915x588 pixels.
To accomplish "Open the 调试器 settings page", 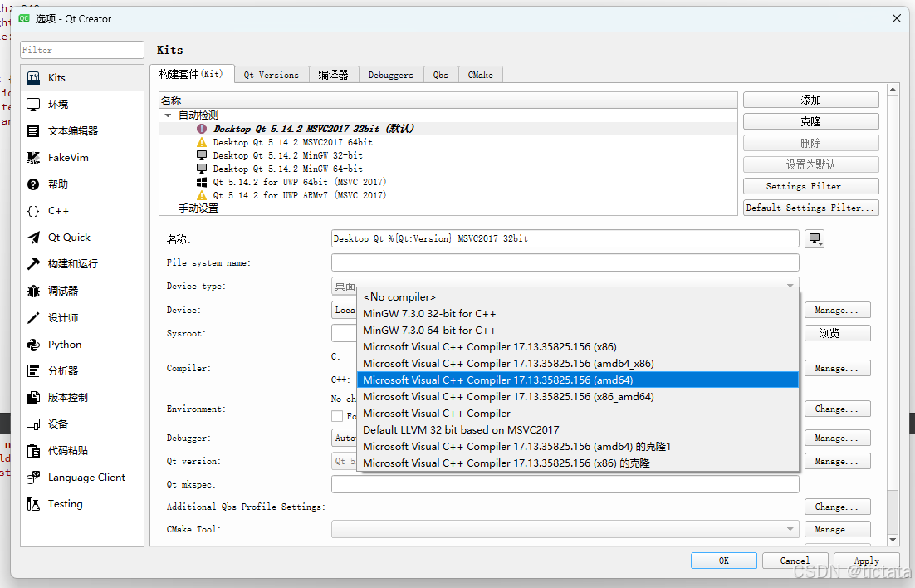I will coord(60,291).
